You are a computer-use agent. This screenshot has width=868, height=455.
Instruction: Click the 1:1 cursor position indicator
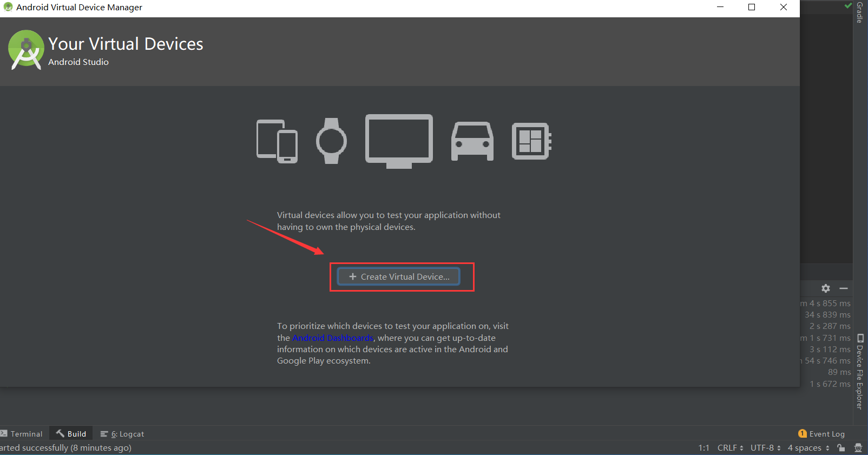(x=703, y=448)
